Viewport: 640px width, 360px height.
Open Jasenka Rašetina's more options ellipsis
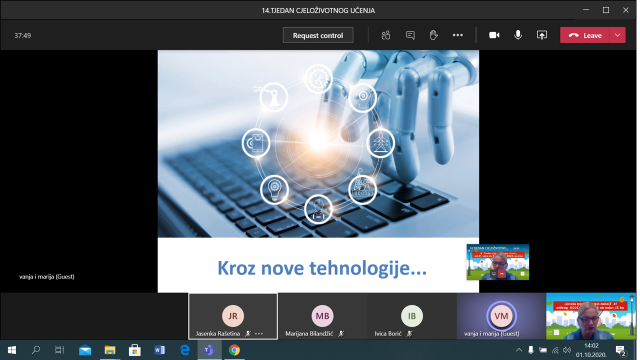coord(259,333)
